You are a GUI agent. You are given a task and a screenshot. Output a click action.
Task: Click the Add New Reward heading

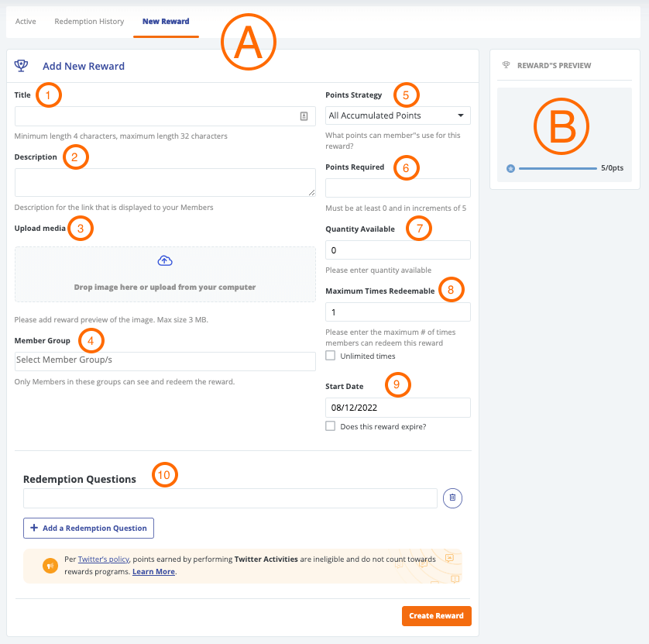point(84,66)
